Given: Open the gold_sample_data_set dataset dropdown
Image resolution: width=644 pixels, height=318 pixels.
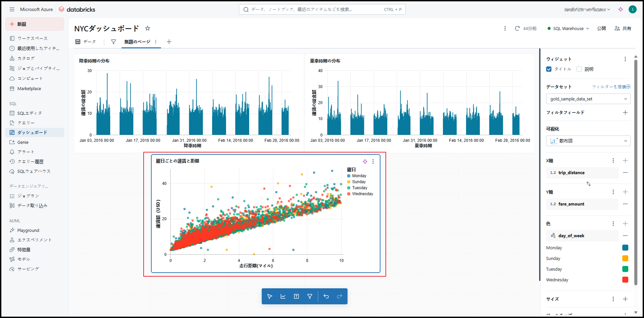Looking at the screenshot, I should click(x=588, y=99).
